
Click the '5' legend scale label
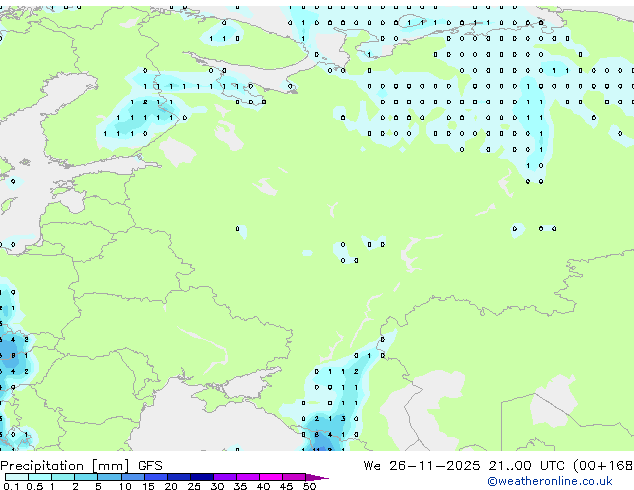(x=98, y=486)
